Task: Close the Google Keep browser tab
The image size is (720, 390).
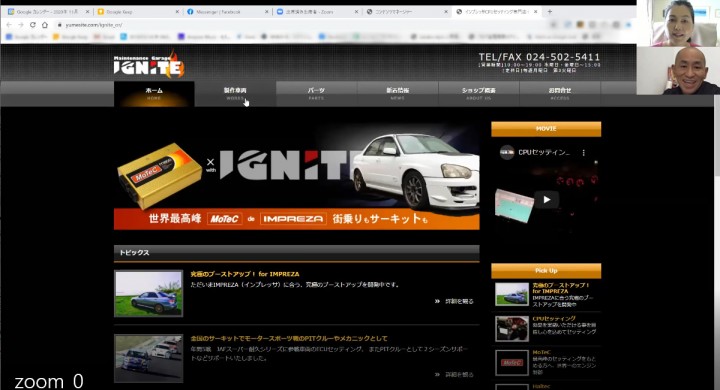Action: pos(177,12)
